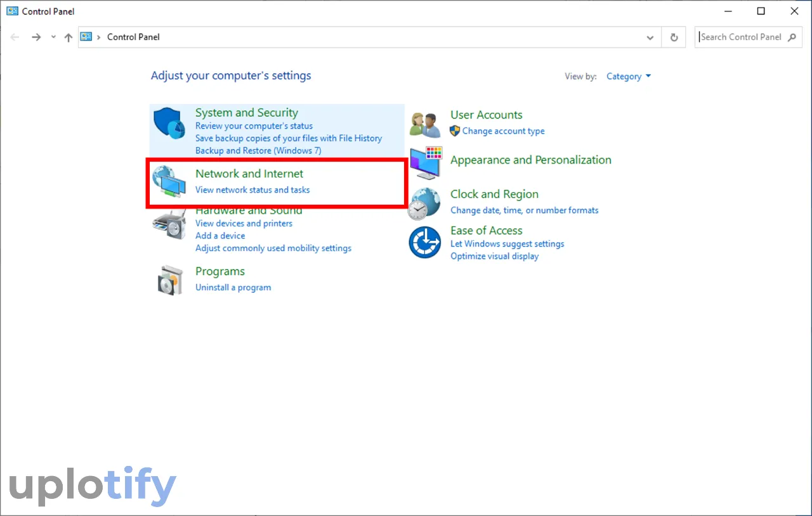Open the System and Security shield icon
This screenshot has height=516, width=812.
coord(169,122)
